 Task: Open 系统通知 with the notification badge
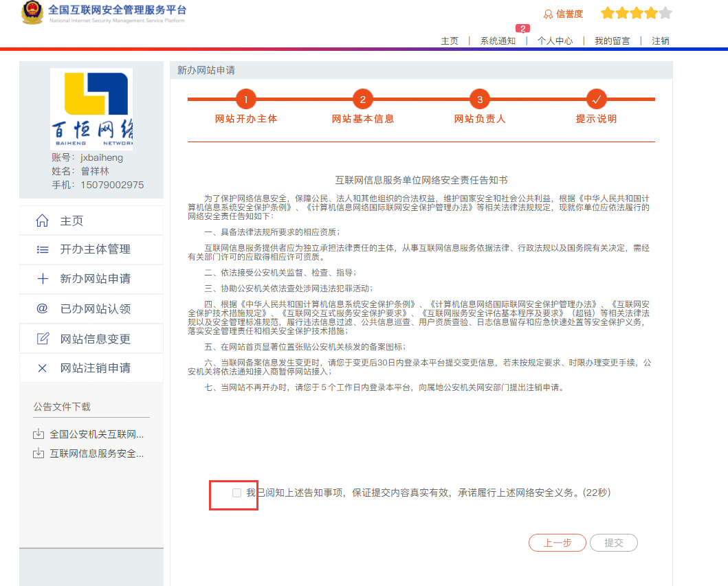click(498, 41)
